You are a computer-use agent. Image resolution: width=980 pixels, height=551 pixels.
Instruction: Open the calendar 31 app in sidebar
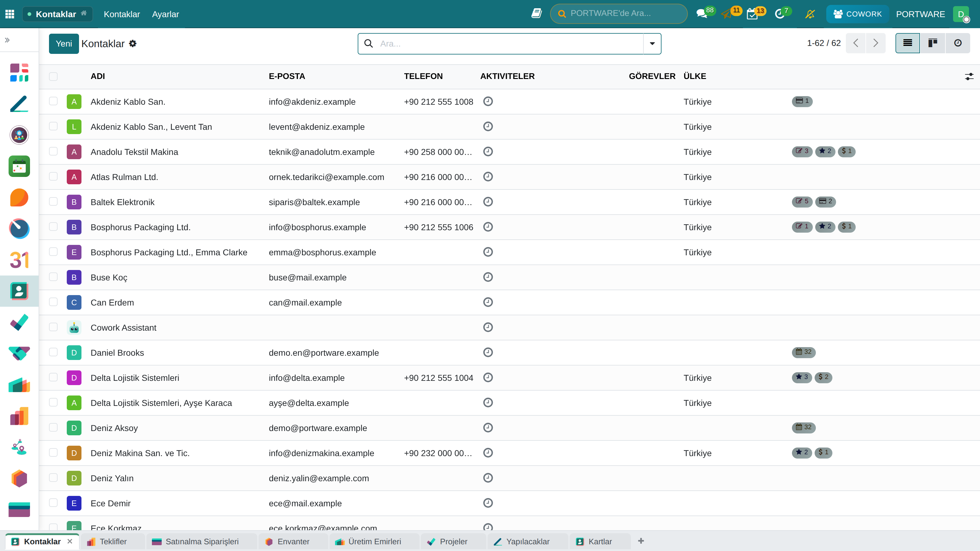[19, 260]
